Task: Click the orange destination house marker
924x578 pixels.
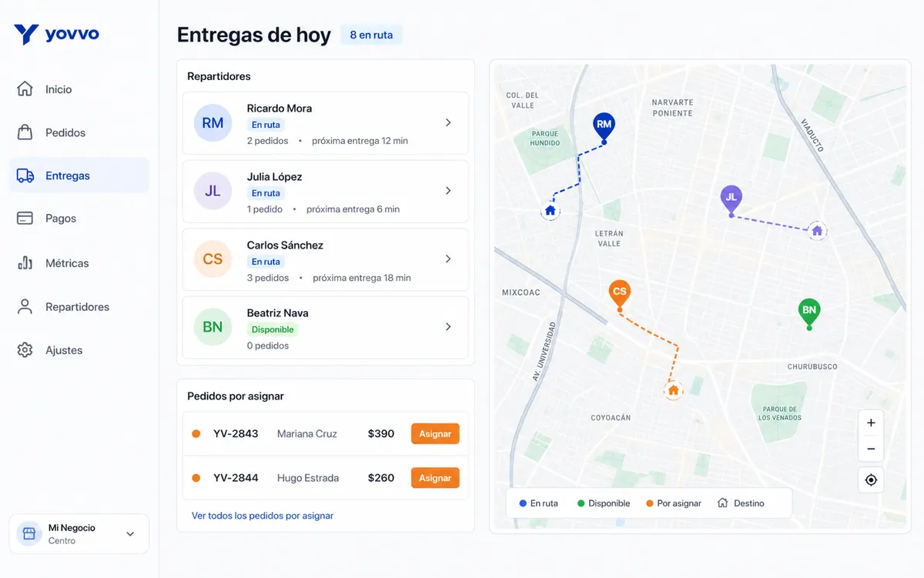Action: [673, 390]
